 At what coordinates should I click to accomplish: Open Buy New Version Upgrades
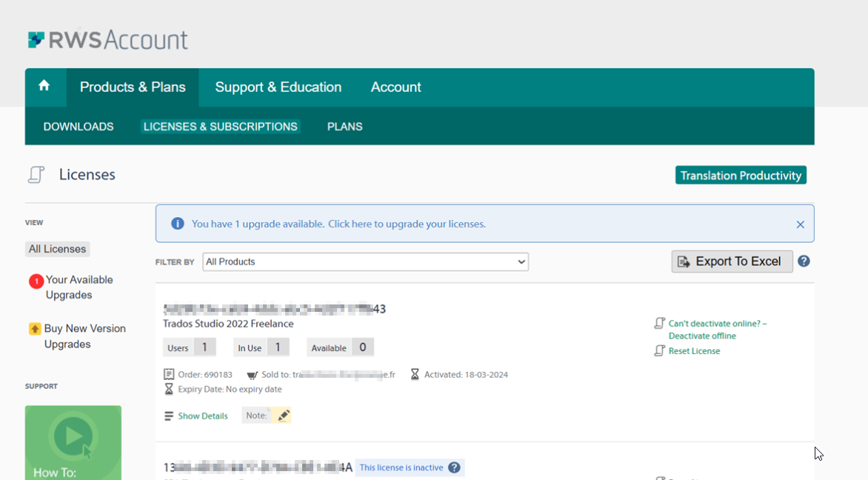84,336
